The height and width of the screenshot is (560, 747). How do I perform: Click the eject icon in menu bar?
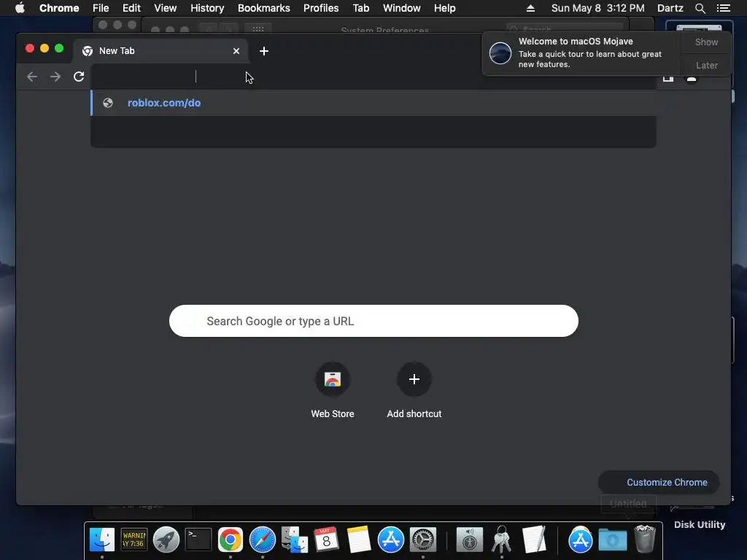point(530,8)
